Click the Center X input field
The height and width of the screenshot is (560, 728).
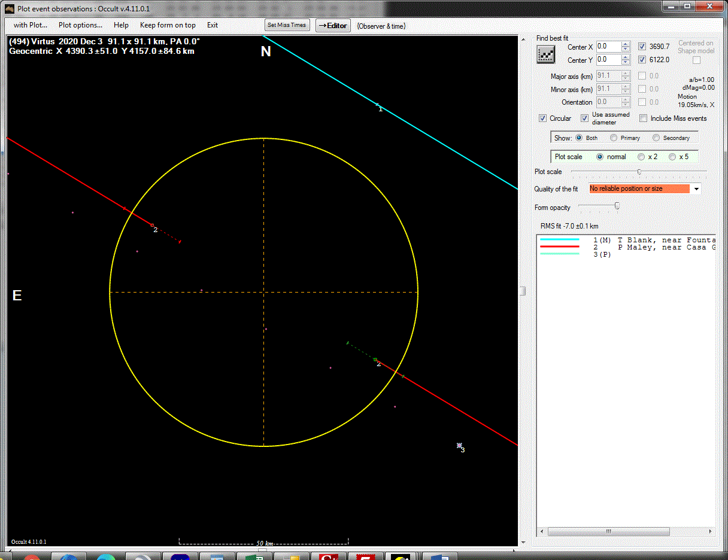[608, 47]
